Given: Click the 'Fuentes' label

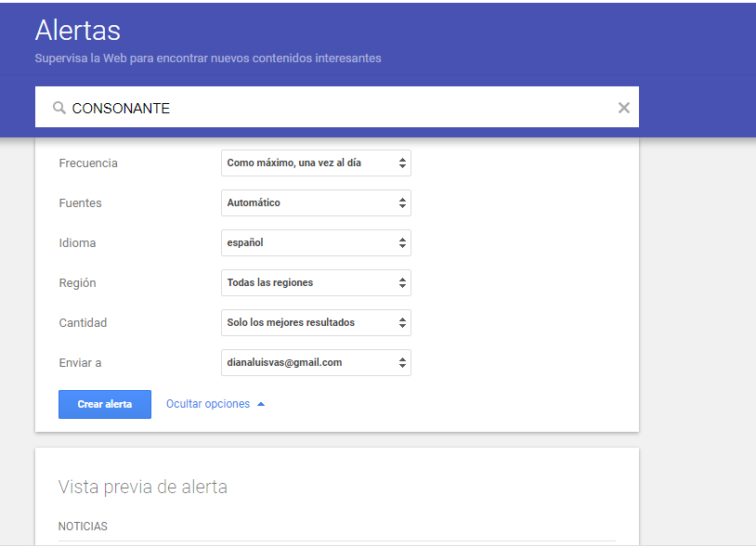Looking at the screenshot, I should [80, 202].
